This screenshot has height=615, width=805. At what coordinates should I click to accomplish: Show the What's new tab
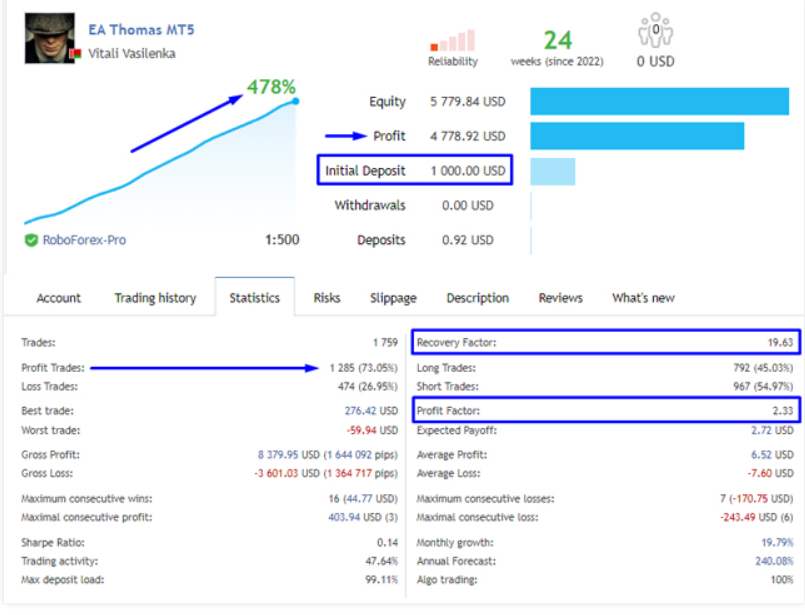click(x=643, y=298)
